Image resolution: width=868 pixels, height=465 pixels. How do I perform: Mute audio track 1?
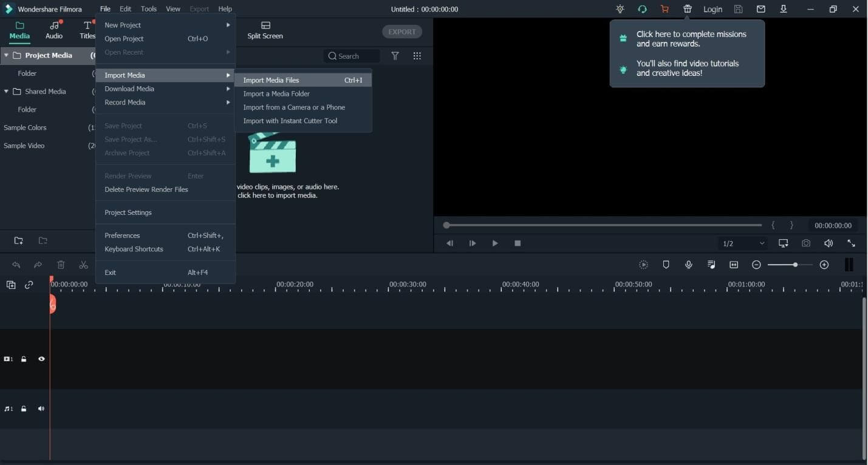(41, 409)
